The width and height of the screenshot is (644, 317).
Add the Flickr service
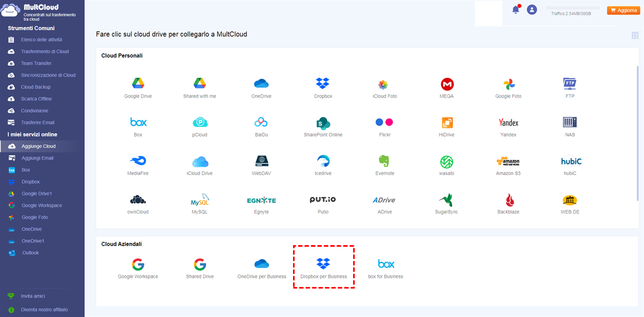pos(384,122)
